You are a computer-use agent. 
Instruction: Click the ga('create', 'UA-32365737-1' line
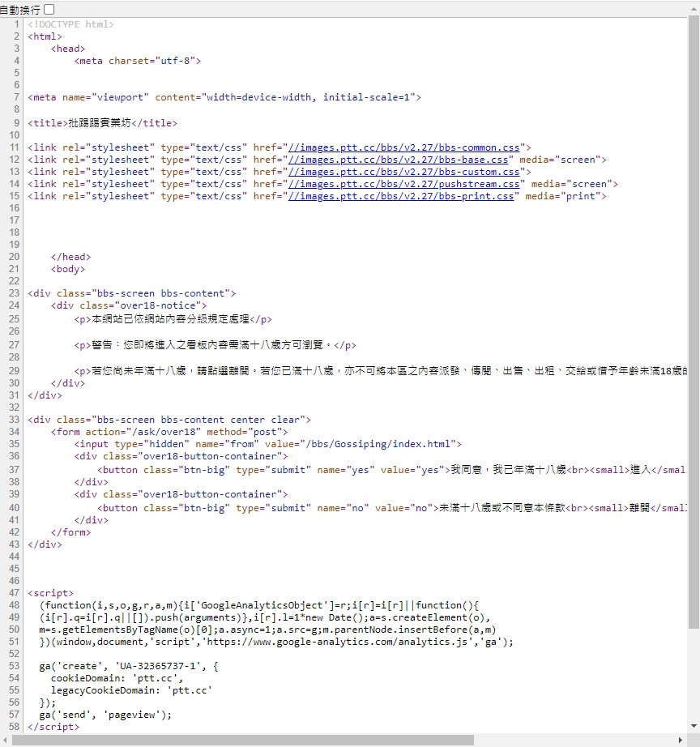(129, 666)
